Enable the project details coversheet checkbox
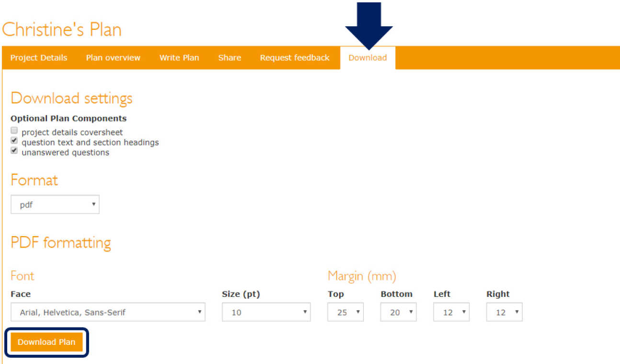620x364 pixels. pos(14,131)
